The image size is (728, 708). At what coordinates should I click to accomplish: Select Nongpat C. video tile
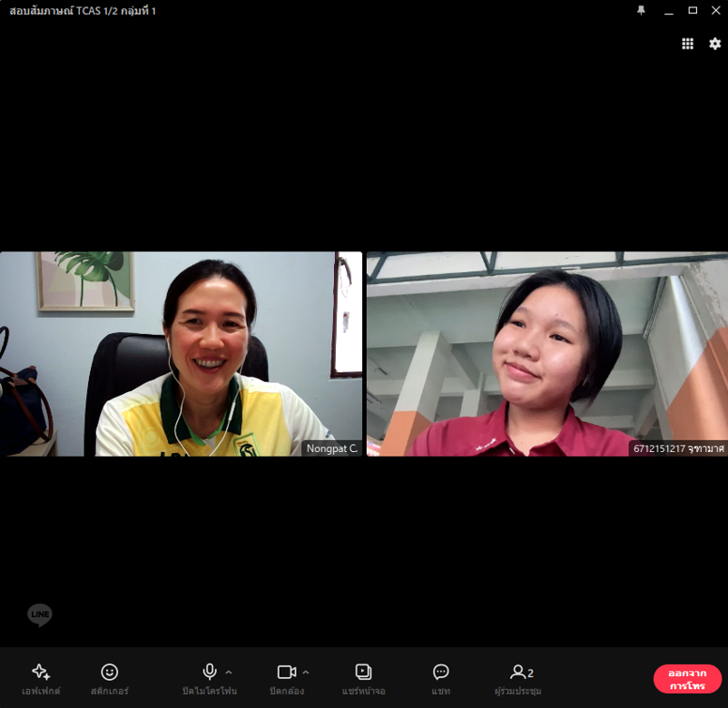coord(181,354)
